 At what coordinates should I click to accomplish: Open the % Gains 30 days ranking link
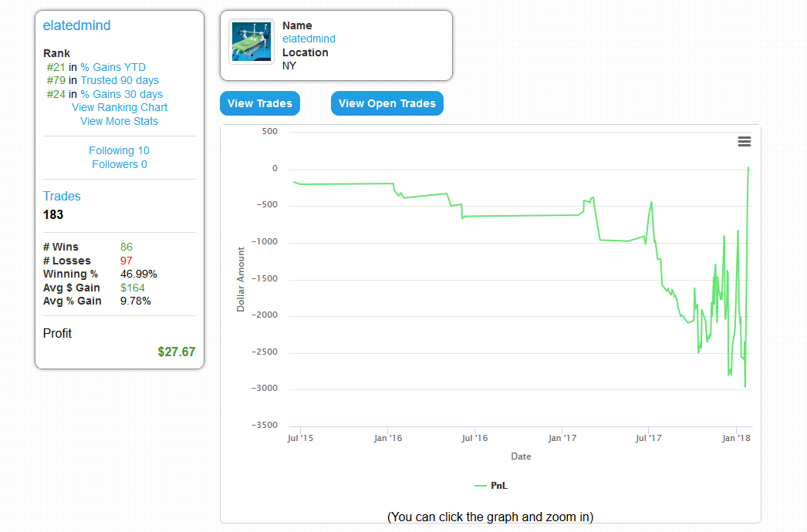[122, 94]
